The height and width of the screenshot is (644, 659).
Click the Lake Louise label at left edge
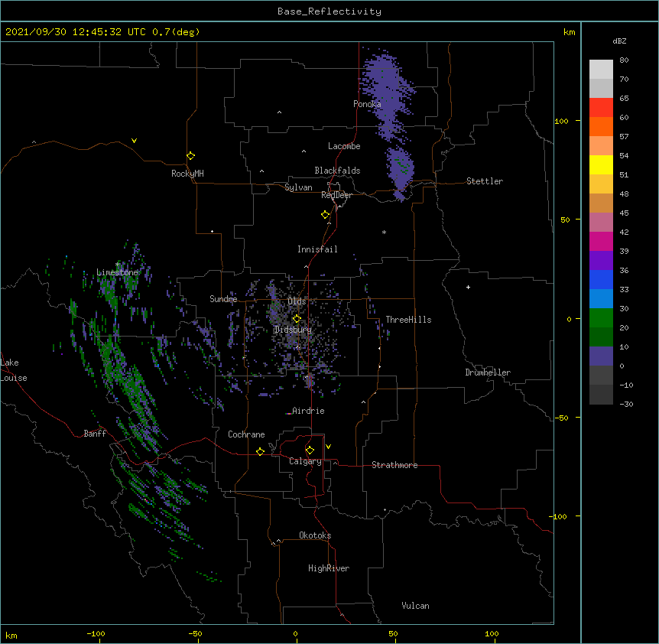coord(14,370)
